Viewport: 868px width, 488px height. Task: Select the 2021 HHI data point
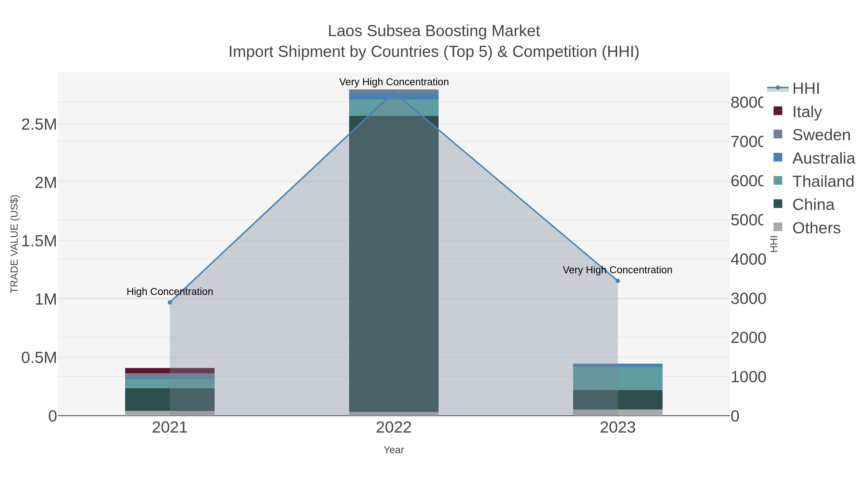click(x=170, y=302)
